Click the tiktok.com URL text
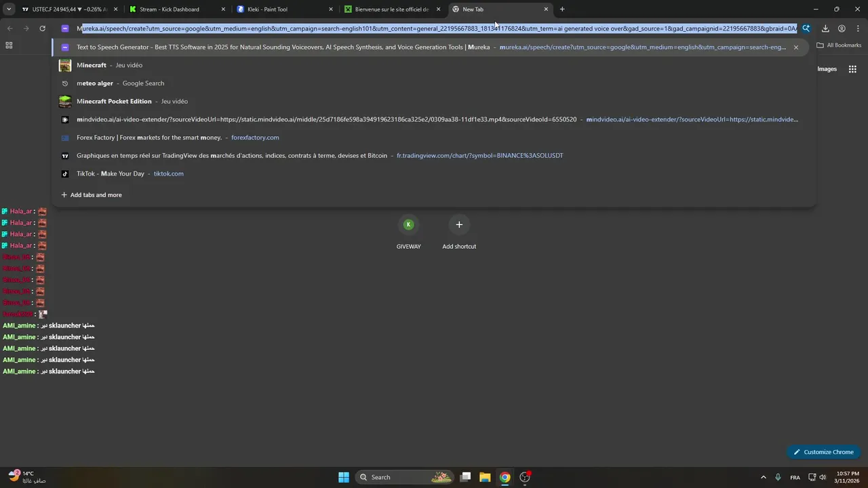The image size is (868, 488). click(169, 174)
